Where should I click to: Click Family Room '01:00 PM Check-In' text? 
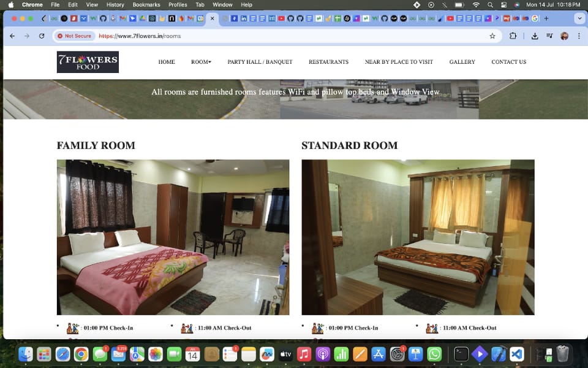click(108, 328)
